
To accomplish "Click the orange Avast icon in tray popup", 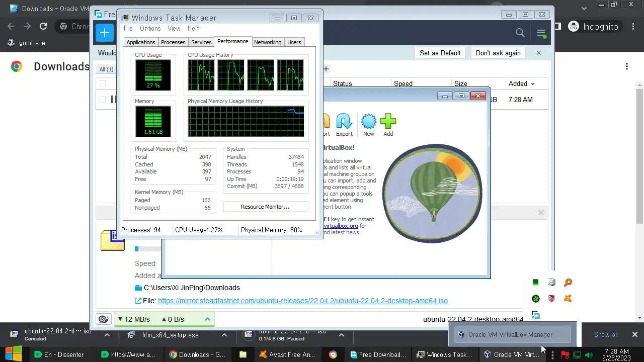I will point(568,299).
